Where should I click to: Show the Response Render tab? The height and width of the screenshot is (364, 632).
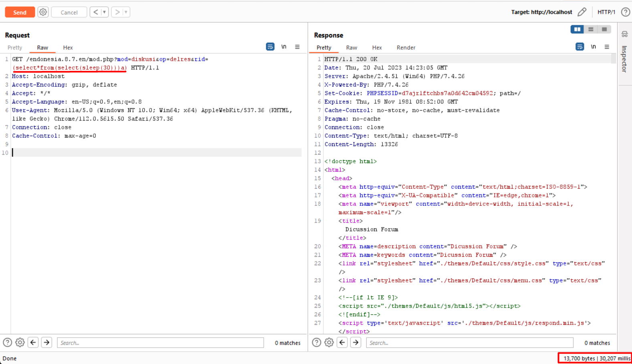click(x=406, y=47)
